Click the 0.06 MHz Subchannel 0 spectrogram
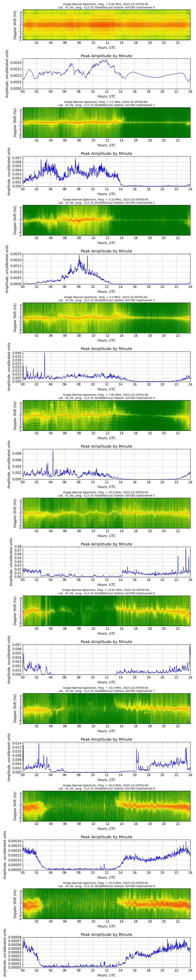This screenshot has height=980, width=196. click(x=107, y=25)
